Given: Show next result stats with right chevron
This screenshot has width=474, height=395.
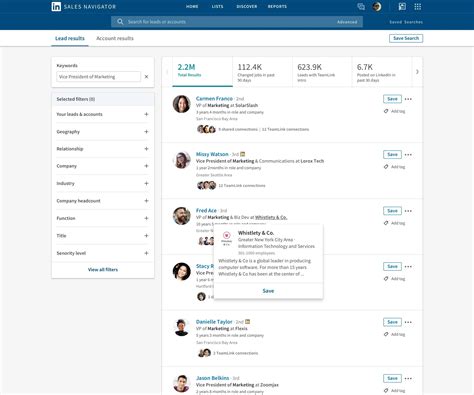Looking at the screenshot, I should pyautogui.click(x=417, y=72).
